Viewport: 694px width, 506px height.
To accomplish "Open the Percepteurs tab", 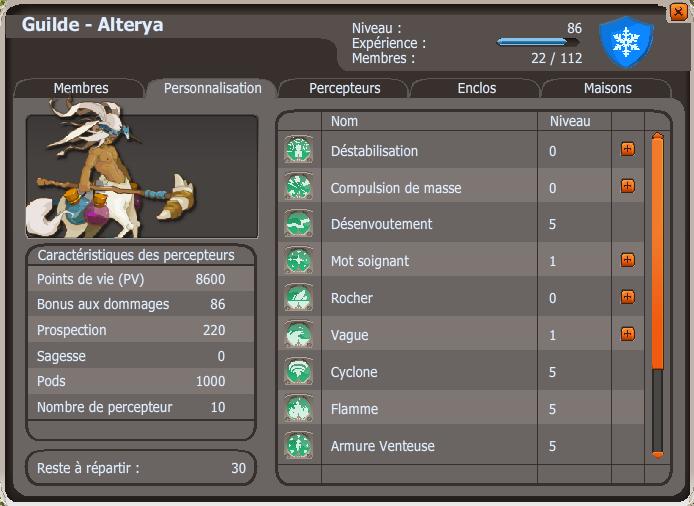I will pos(344,88).
